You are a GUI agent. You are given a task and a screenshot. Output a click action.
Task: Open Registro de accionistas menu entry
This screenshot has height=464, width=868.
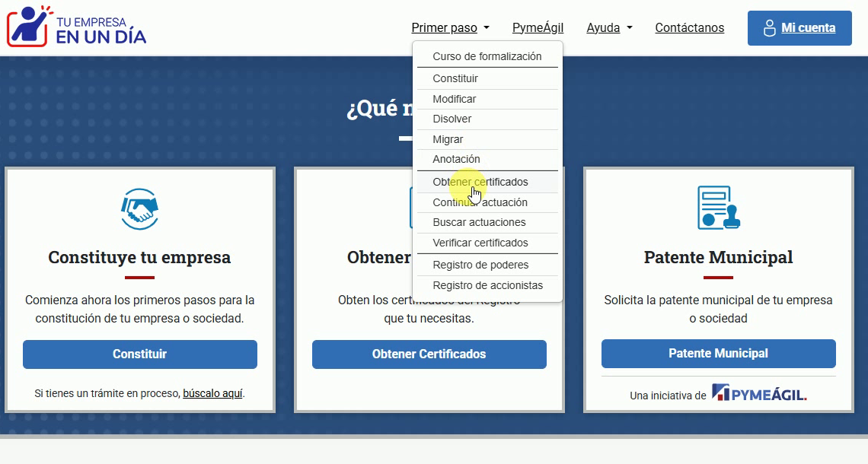(487, 285)
